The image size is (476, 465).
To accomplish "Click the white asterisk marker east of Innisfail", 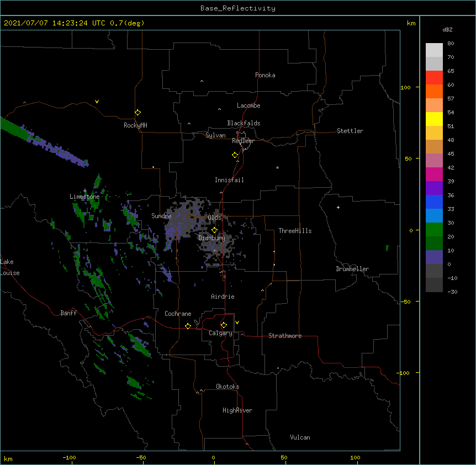I will tap(277, 167).
